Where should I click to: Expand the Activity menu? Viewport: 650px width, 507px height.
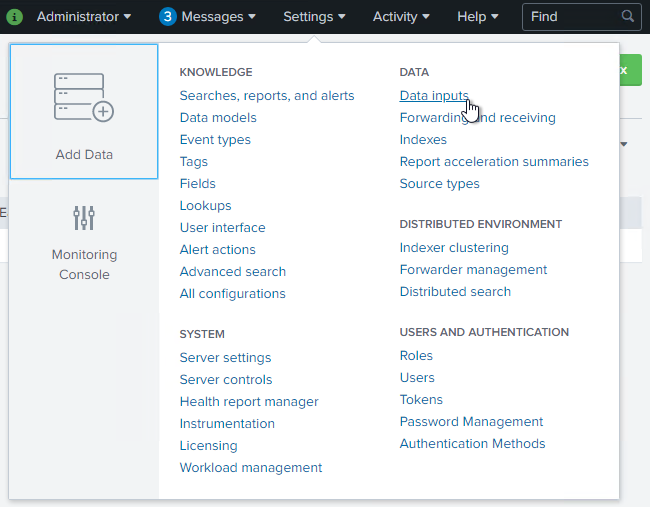[x=401, y=17]
